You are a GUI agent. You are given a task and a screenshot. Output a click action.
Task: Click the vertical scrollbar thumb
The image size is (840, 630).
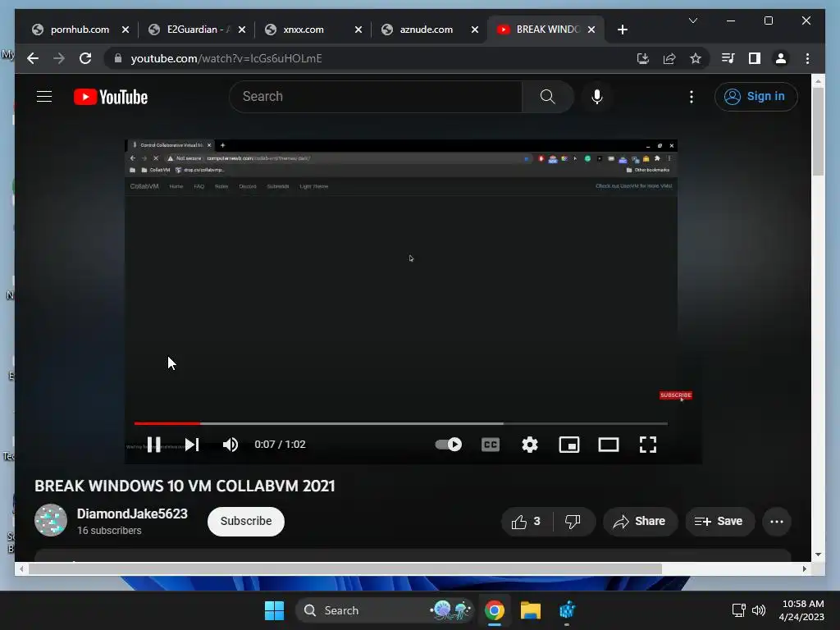click(818, 131)
